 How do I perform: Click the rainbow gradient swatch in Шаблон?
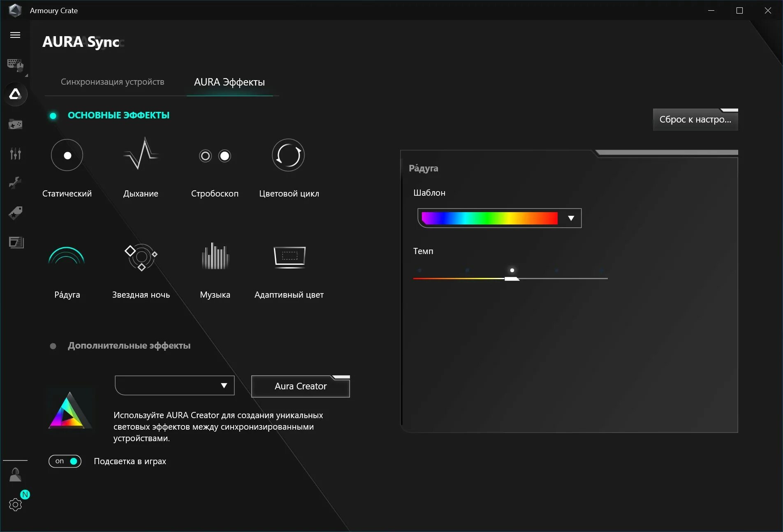click(x=490, y=218)
